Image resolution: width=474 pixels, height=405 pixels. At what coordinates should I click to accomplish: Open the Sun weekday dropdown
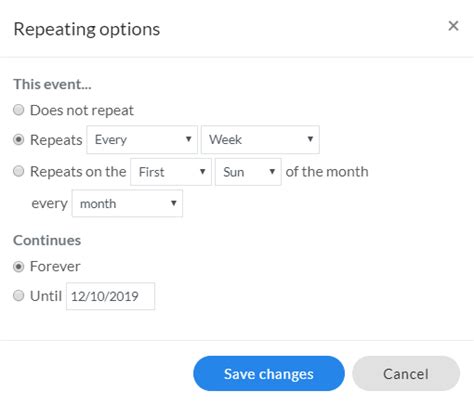(x=248, y=172)
